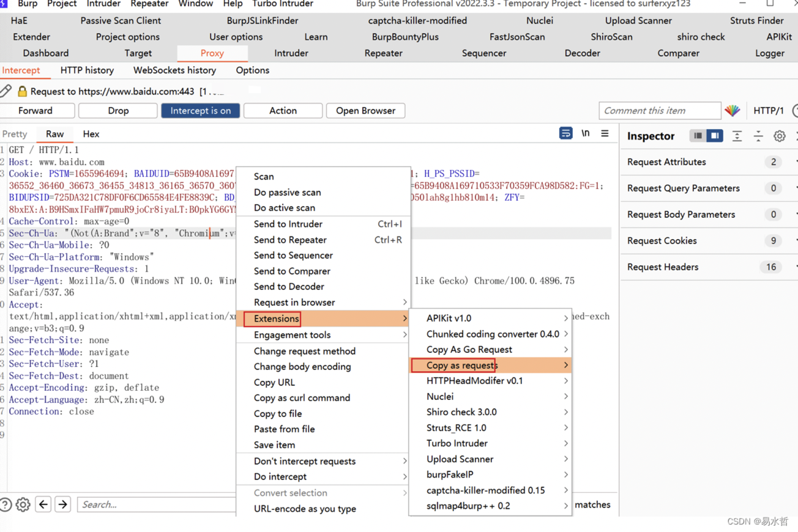Open the rainbow highlight color picker

[x=733, y=111]
